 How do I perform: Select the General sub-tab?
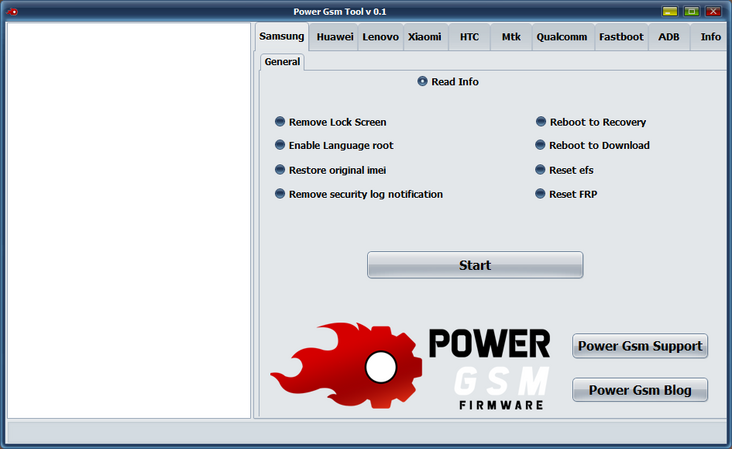click(282, 62)
